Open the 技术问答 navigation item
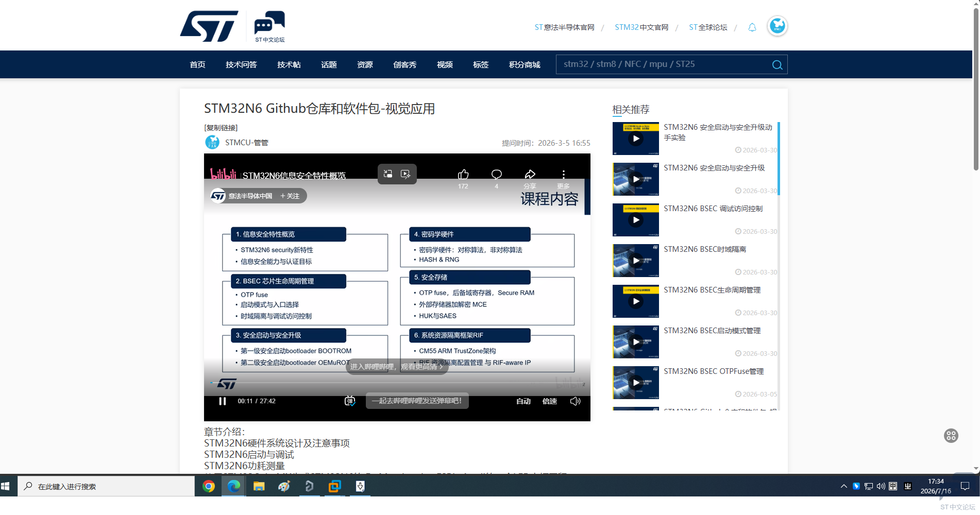Viewport: 980px width, 515px height. [x=241, y=64]
